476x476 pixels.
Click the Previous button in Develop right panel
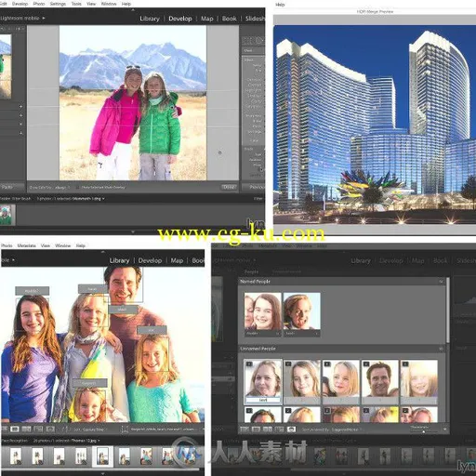(254, 187)
